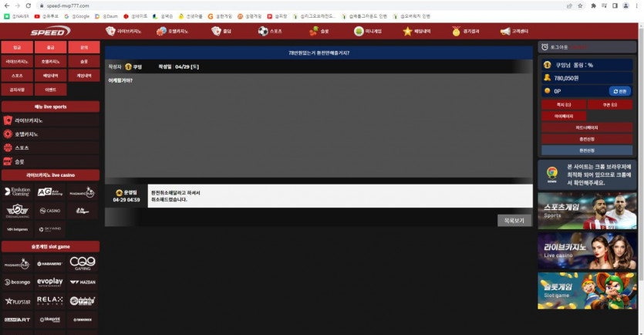644x335 pixels.
Task: Open 라이브카지노 in the top navigation bar
Action: [x=123, y=31]
